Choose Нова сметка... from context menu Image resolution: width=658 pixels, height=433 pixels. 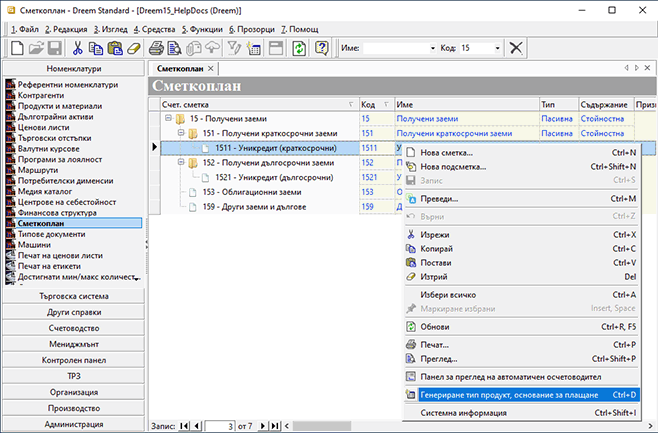click(x=521, y=153)
